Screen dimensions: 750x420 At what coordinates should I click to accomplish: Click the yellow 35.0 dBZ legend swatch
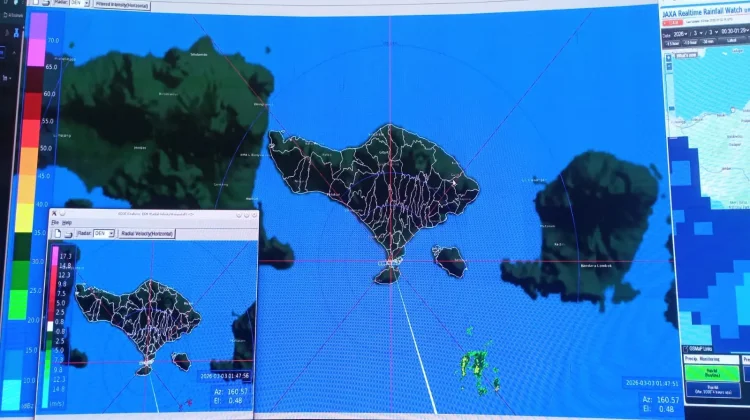click(24, 218)
